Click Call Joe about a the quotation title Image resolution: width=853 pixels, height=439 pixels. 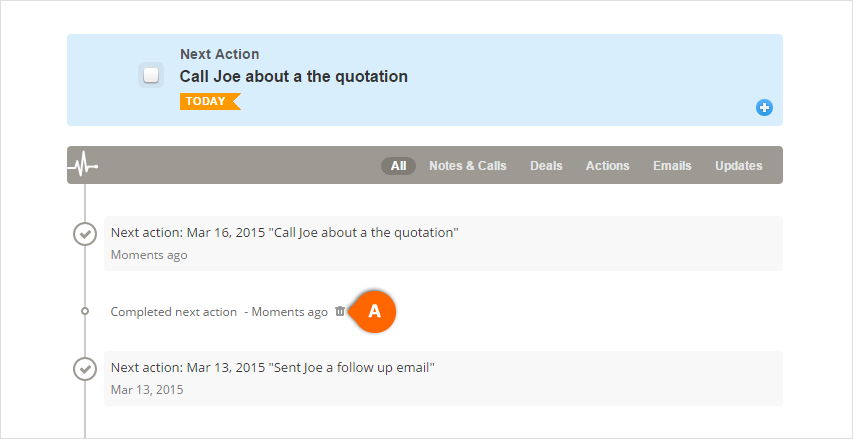(294, 77)
